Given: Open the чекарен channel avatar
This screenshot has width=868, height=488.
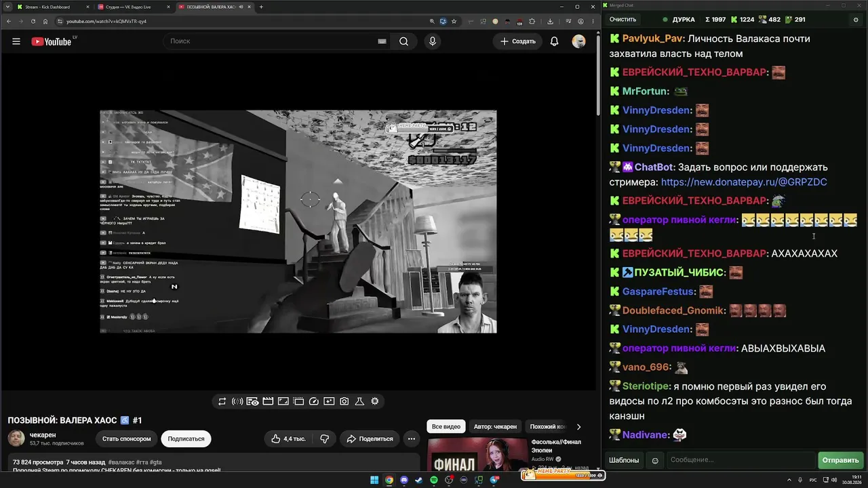Looking at the screenshot, I should [16, 439].
